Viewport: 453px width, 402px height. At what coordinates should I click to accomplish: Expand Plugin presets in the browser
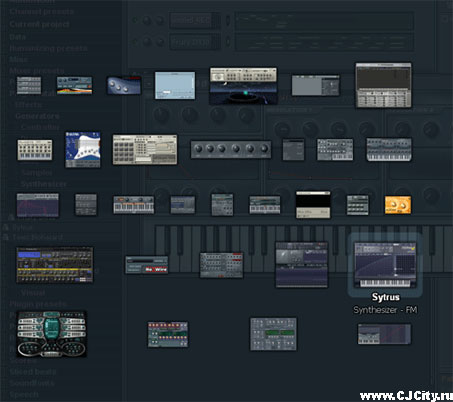point(38,304)
